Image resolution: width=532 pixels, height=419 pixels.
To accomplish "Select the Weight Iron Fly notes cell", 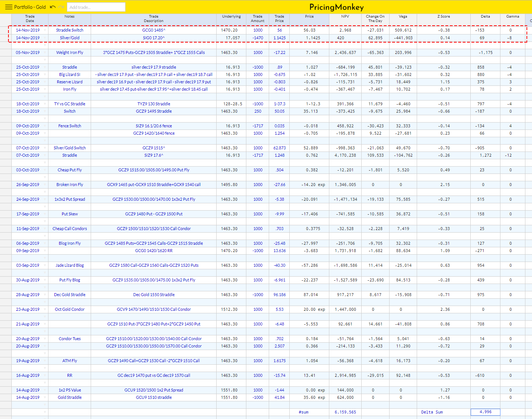I will pos(69,52).
